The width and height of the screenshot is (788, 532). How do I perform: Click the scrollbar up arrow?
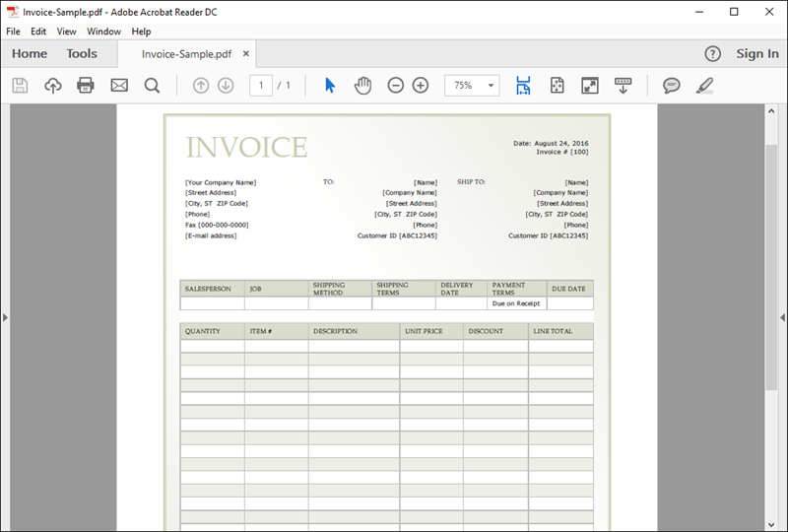tap(771, 111)
